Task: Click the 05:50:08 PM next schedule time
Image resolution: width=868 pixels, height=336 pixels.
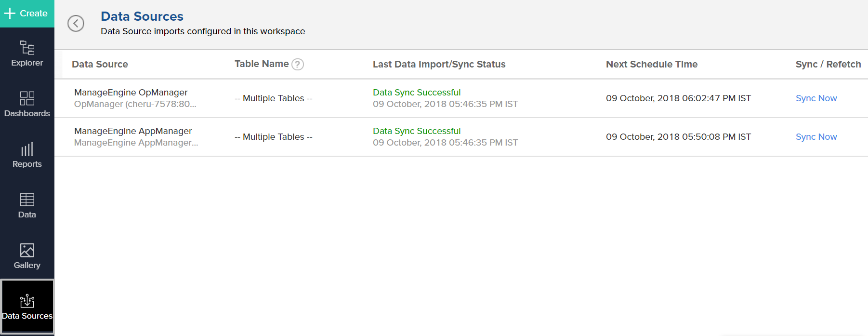Action: point(678,137)
